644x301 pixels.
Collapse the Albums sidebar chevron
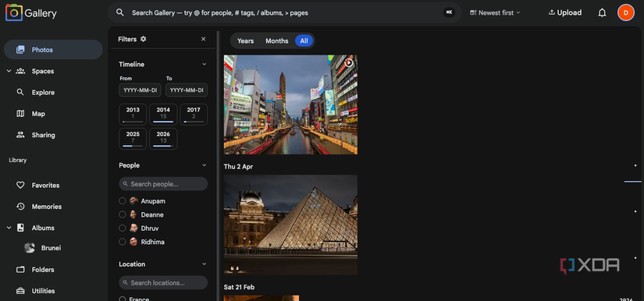pyautogui.click(x=9, y=228)
